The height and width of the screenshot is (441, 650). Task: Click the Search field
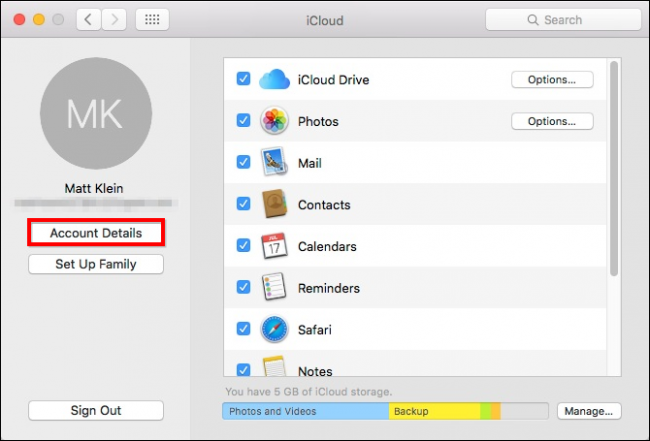click(563, 20)
